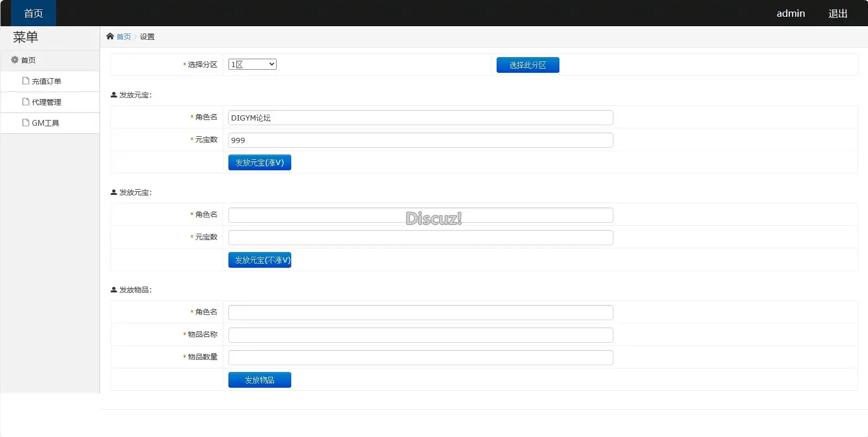Click the page icon next to 充值订单
This screenshot has width=868, height=437.
pos(25,81)
